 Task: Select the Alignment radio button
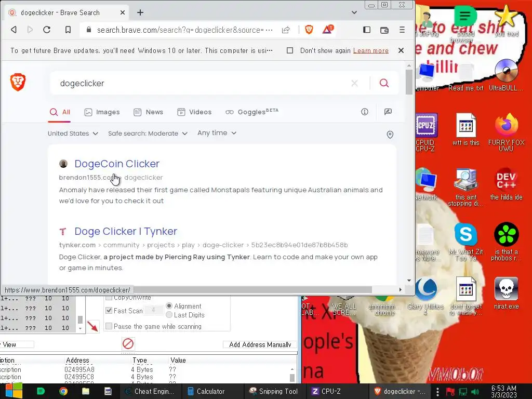tap(169, 305)
